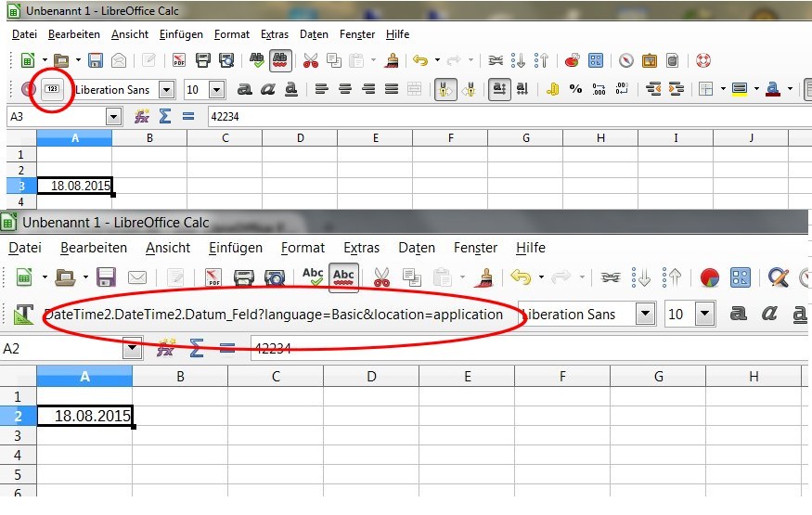
Task: Click the percent format icon in upper window
Action: (575, 89)
